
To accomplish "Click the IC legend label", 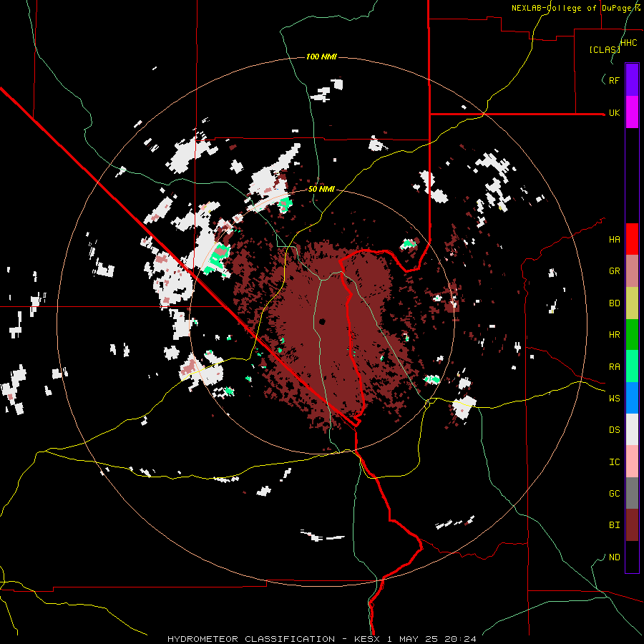I will tap(614, 462).
